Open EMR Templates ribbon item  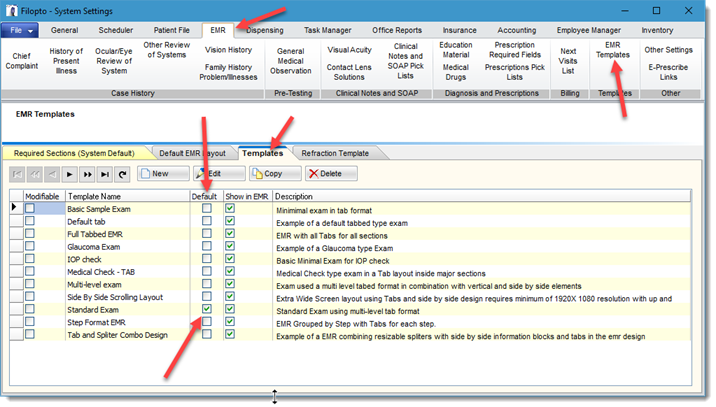click(x=612, y=50)
